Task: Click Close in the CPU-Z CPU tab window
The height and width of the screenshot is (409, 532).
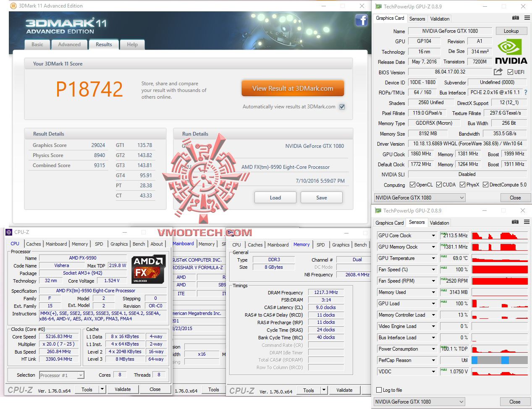Action: [155, 389]
